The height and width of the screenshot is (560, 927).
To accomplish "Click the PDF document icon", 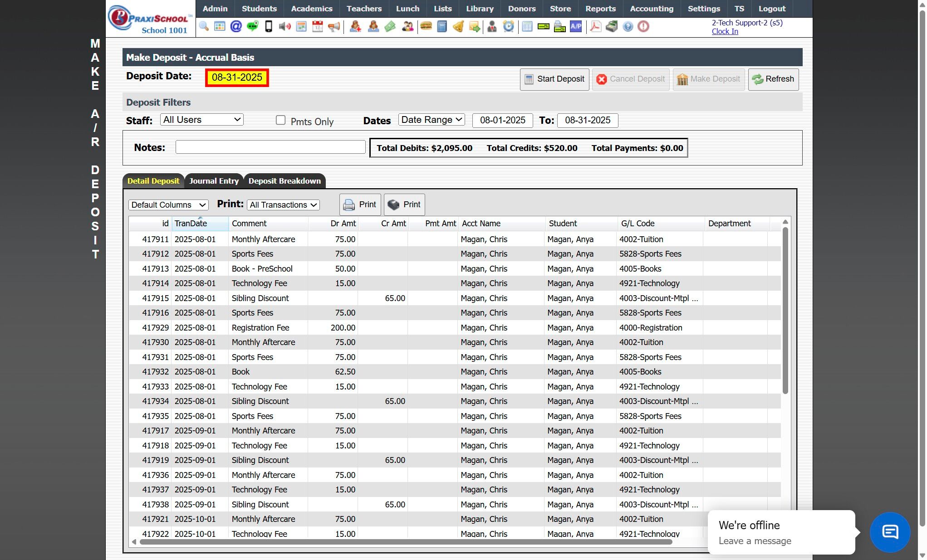I will click(x=595, y=27).
